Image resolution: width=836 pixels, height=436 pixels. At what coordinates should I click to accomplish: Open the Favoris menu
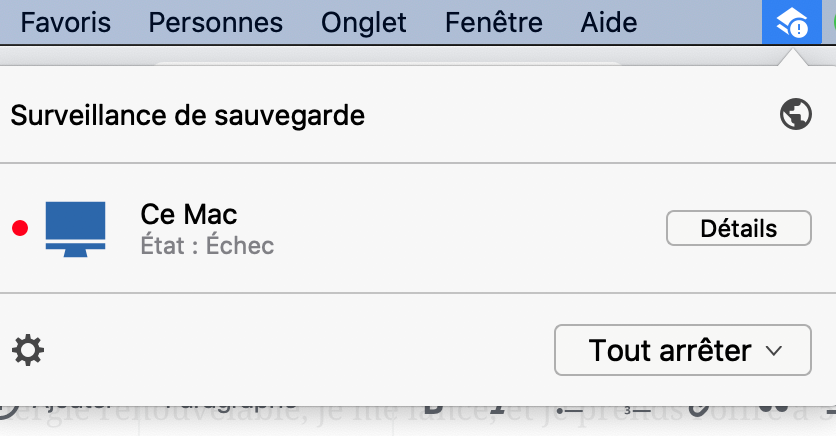point(66,22)
